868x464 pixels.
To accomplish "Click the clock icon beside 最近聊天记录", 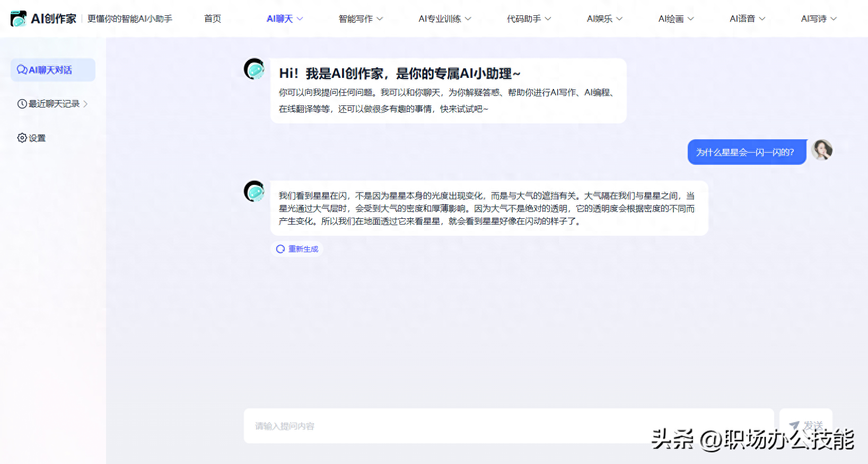I will coord(22,104).
